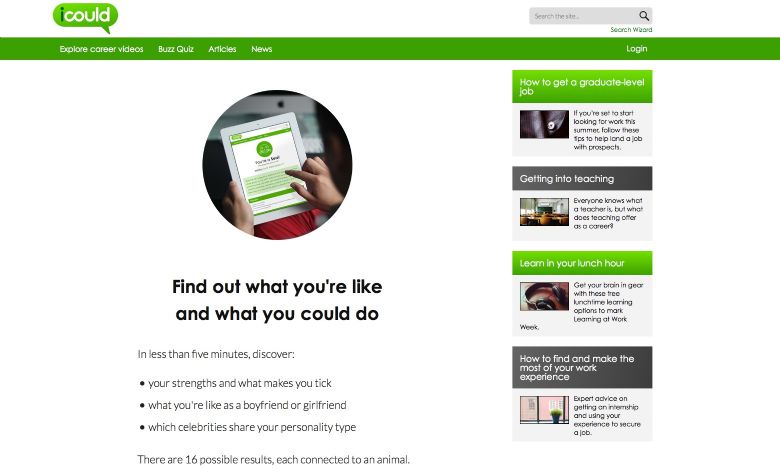Open Explore career videos menu
Screen dimensions: 780x472
101,49
